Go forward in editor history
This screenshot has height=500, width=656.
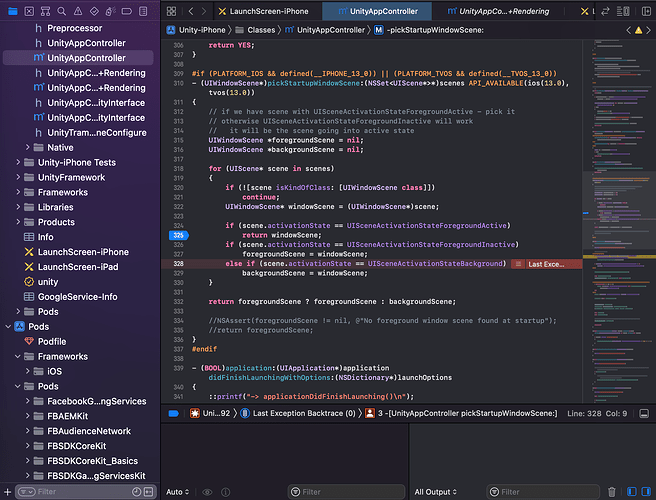coord(204,11)
